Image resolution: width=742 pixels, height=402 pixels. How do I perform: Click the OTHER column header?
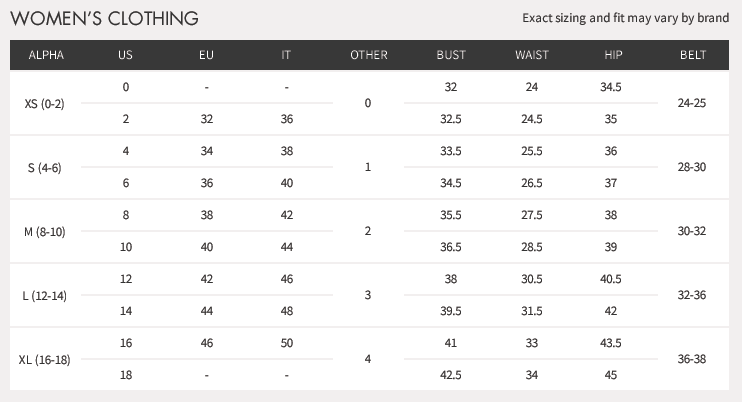tap(369, 55)
